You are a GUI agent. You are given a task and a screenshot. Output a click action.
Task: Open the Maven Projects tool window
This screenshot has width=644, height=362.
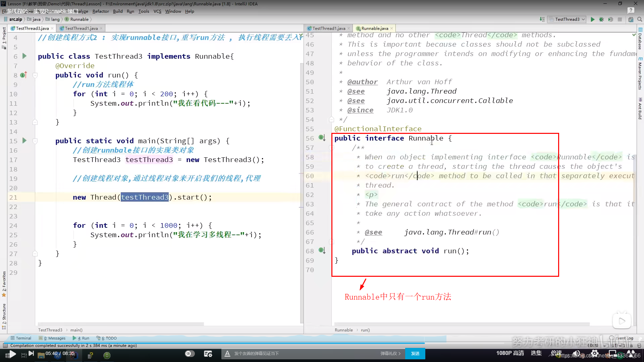click(x=640, y=73)
